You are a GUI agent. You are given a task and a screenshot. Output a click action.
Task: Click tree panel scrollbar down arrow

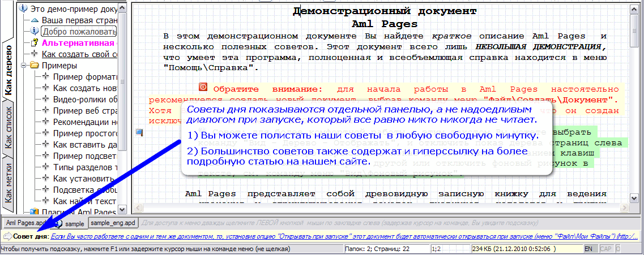[122, 210]
